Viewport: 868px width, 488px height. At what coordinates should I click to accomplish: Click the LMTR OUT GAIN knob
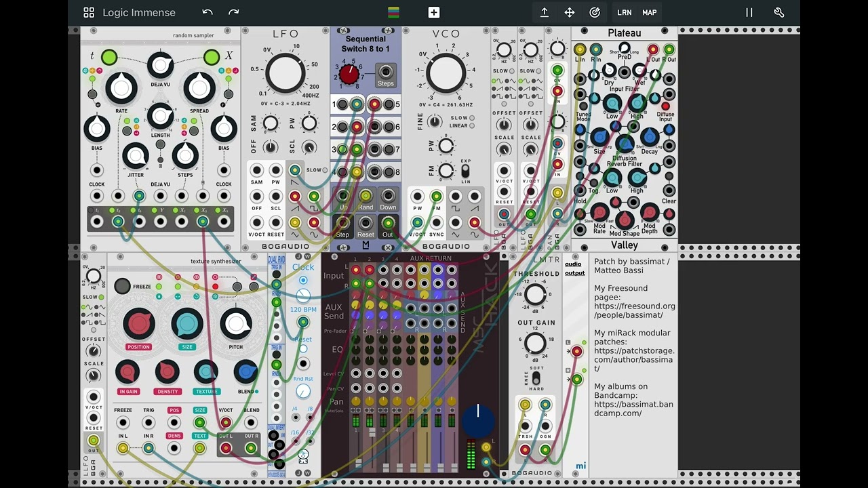(535, 343)
